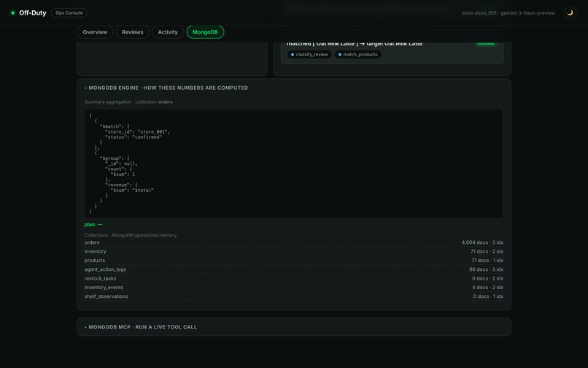The image size is (588, 368).
Task: Click '98 docs · 3 idx' value
Action: [x=486, y=269]
